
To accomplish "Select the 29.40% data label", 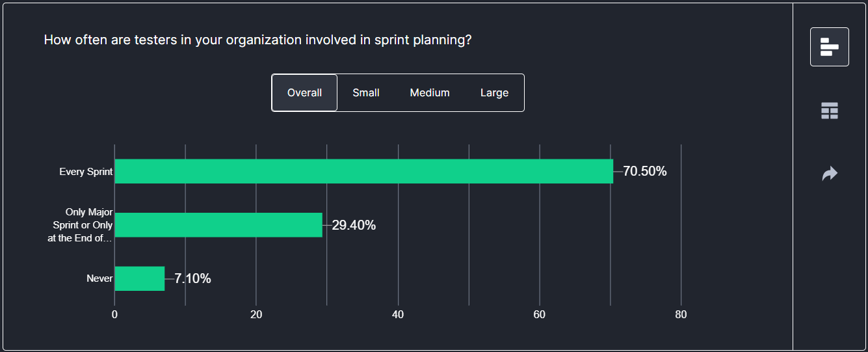I will click(x=354, y=225).
